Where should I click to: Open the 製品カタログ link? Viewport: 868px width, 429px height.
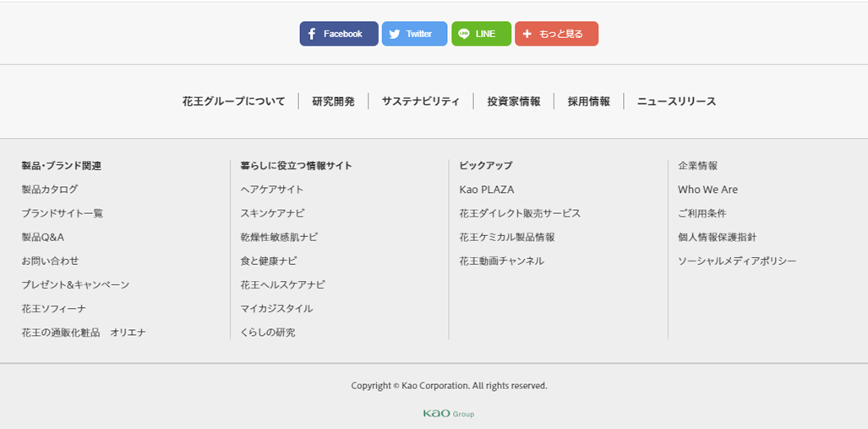(x=50, y=190)
